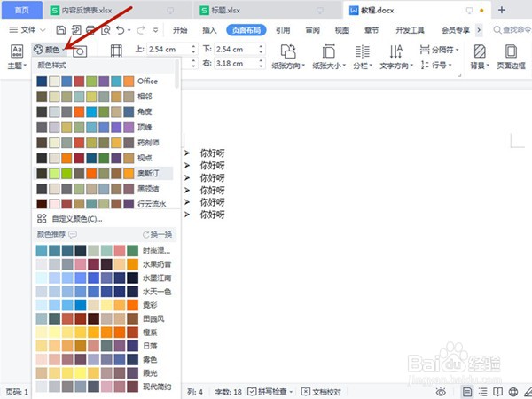
Task: Click the 文档校对 button in status bar
Action: pos(321,392)
